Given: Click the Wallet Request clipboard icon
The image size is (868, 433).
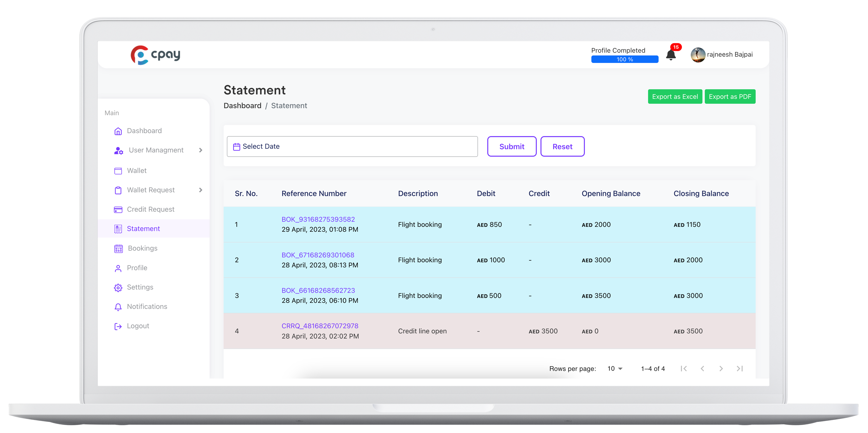Looking at the screenshot, I should [118, 190].
